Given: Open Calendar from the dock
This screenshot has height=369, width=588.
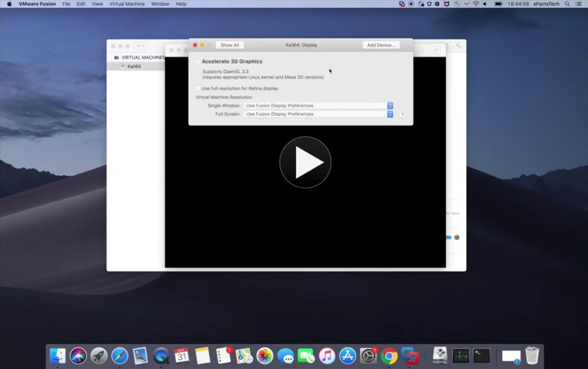Looking at the screenshot, I should [182, 356].
